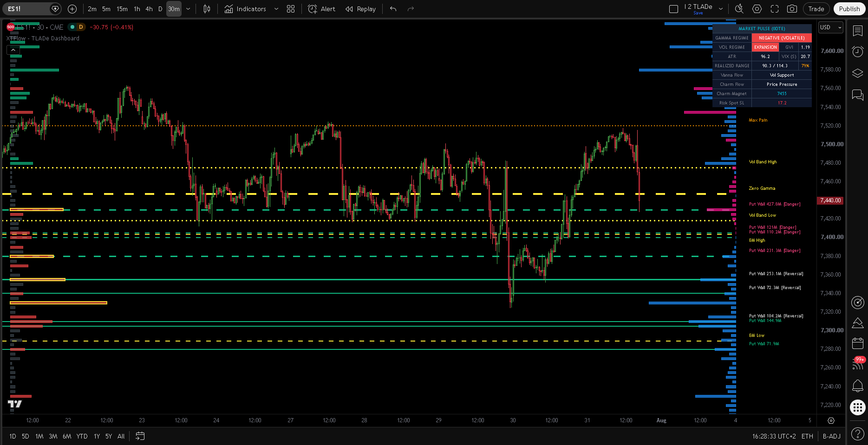Screen dimensions: 868x445
Task: Toggle the B-ADJ back adjustment
Action: pyautogui.click(x=831, y=436)
